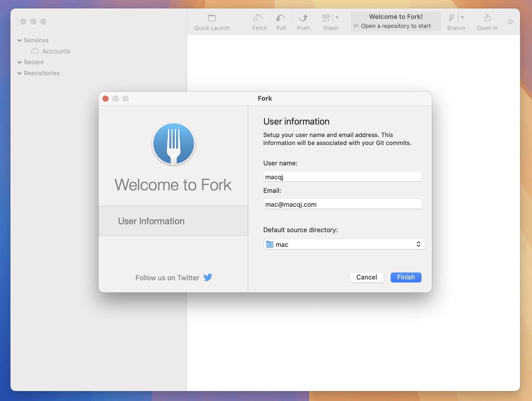Open the Default source directory dropdown
Screen dimensions: 532x401
click(344, 244)
